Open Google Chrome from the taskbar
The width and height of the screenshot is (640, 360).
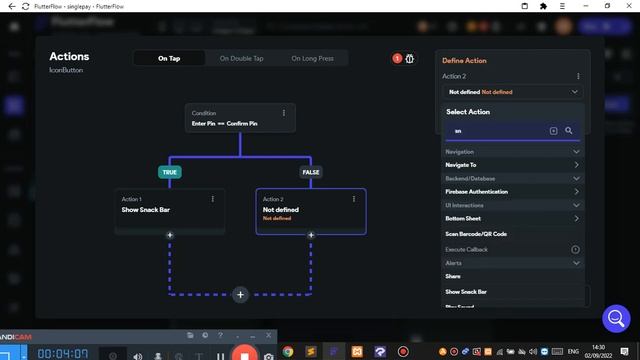[288, 351]
